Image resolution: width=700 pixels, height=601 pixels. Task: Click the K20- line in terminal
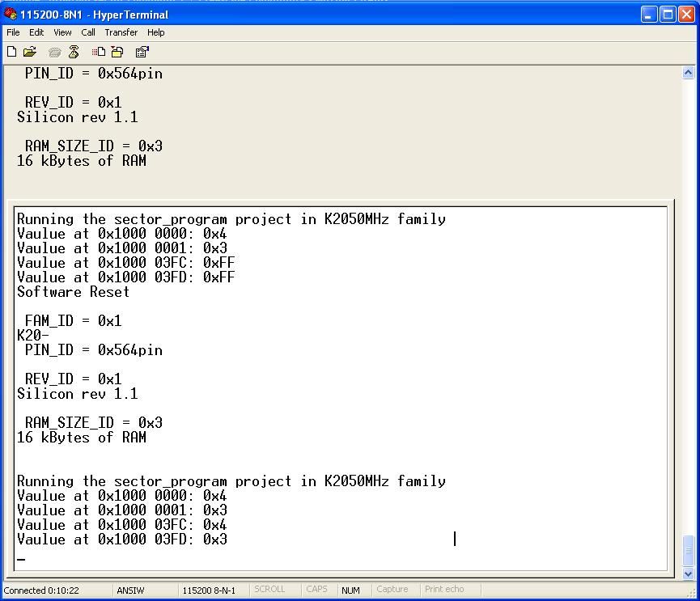33,335
